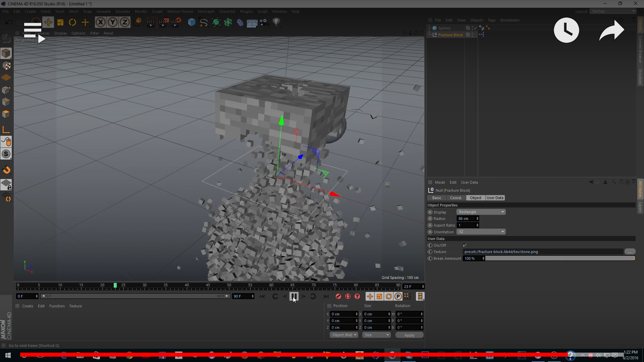This screenshot has height=362, width=644.
Task: Switch to the User Data tab
Action: coord(495,198)
